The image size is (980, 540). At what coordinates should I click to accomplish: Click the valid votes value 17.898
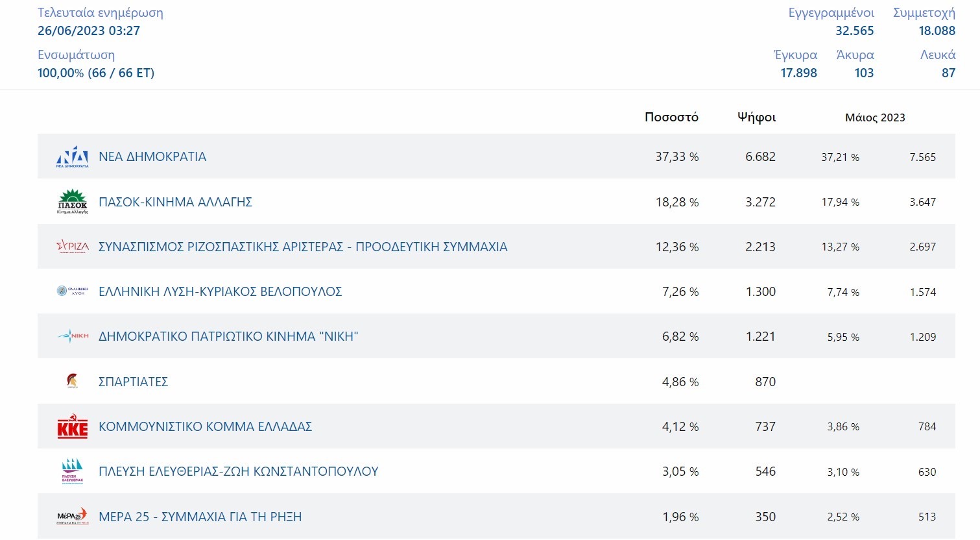coord(798,73)
